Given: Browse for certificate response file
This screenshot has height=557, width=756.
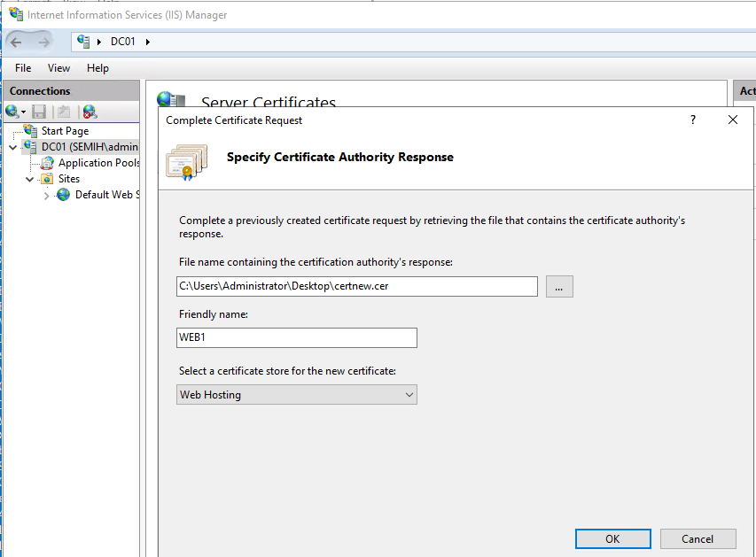Looking at the screenshot, I should (x=559, y=286).
